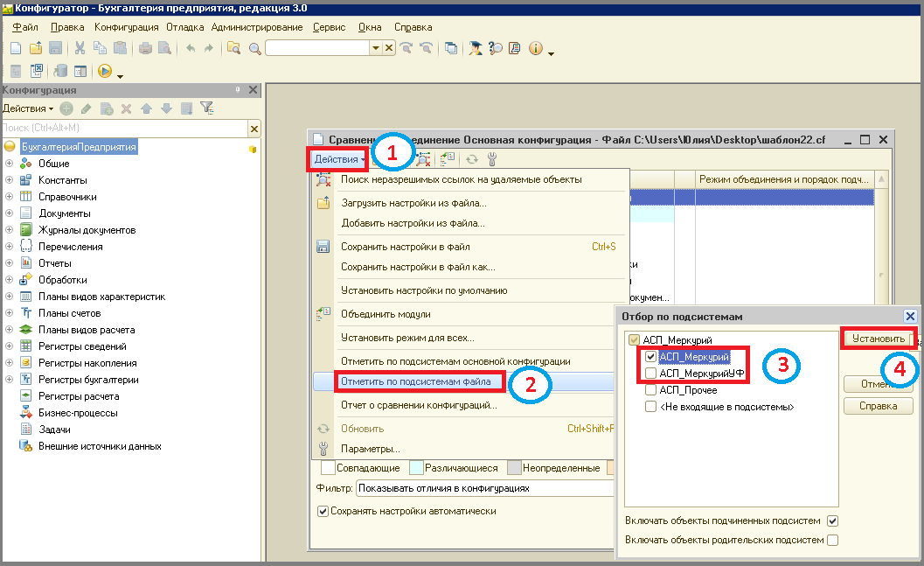The width and height of the screenshot is (924, 566).
Task: Open the toolbar search history dropdown arrow
Action: (x=375, y=48)
